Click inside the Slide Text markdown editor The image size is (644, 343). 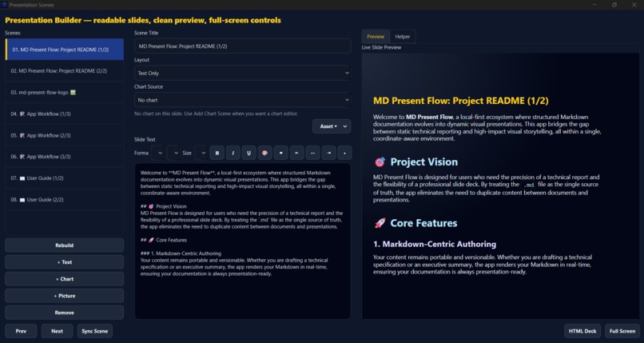(242, 241)
